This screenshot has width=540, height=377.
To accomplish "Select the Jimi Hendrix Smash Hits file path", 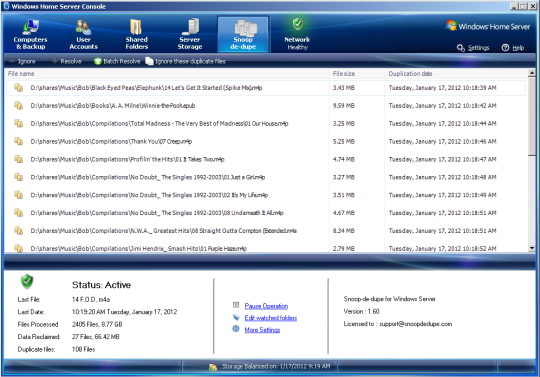I will [138, 249].
